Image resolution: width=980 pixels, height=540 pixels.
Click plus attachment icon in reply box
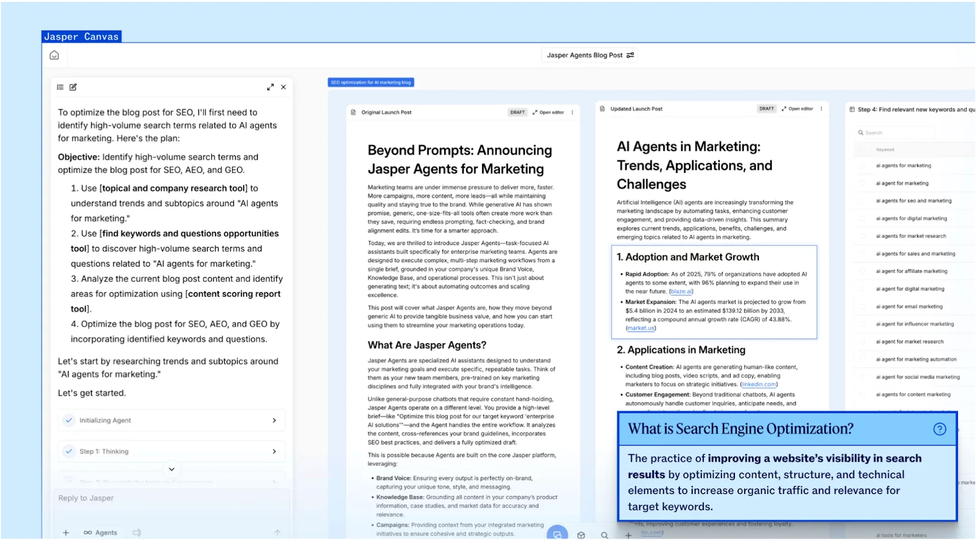[66, 533]
